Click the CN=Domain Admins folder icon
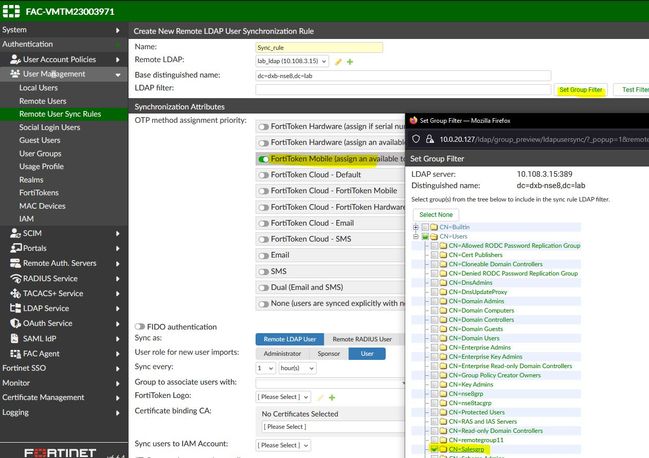This screenshot has height=458, width=649. pos(443,301)
